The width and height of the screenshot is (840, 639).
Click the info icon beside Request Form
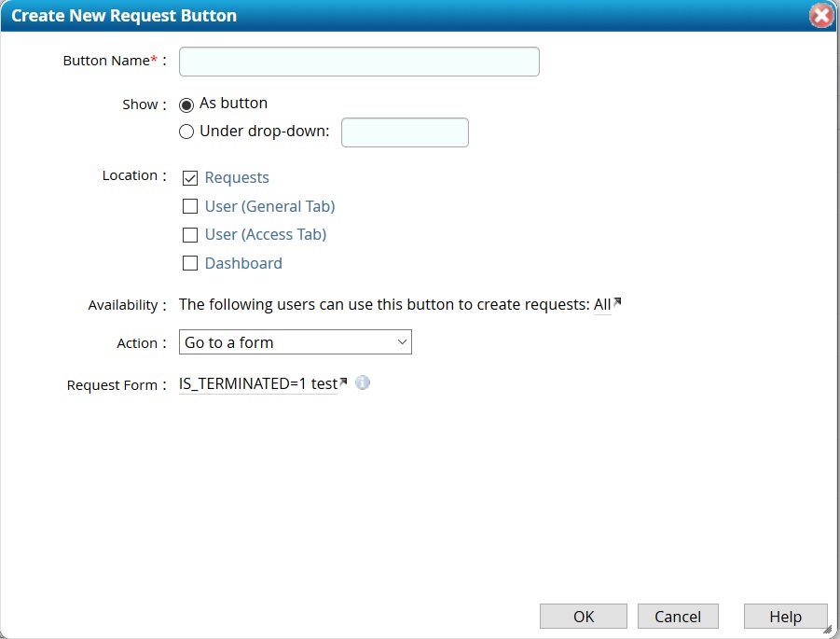pyautogui.click(x=363, y=382)
